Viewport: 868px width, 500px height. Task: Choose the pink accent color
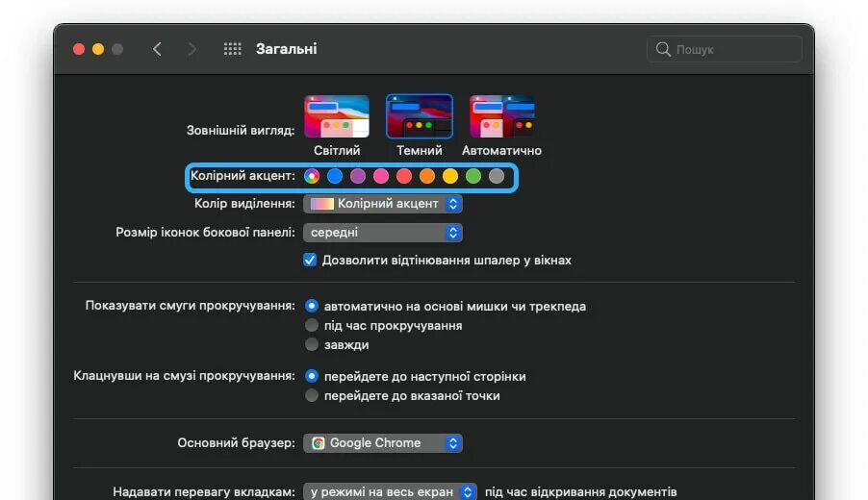381,176
